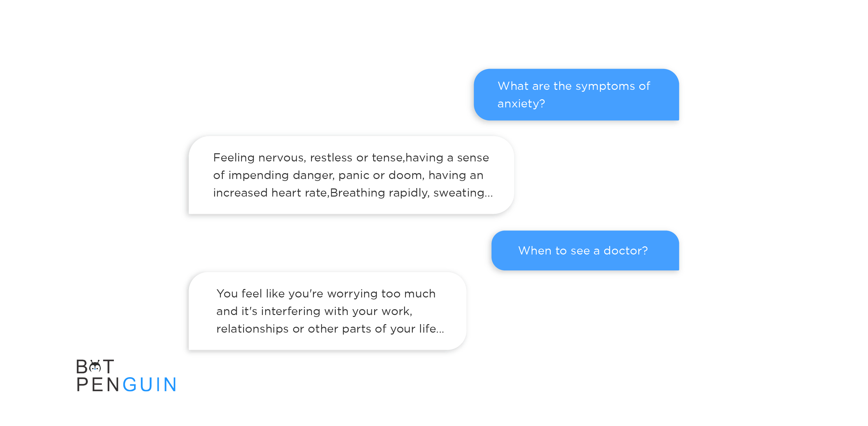Screen dimensions: 868x426
Task: Click the 'Feeling nervous, restless' reply bubble
Action: [351, 175]
